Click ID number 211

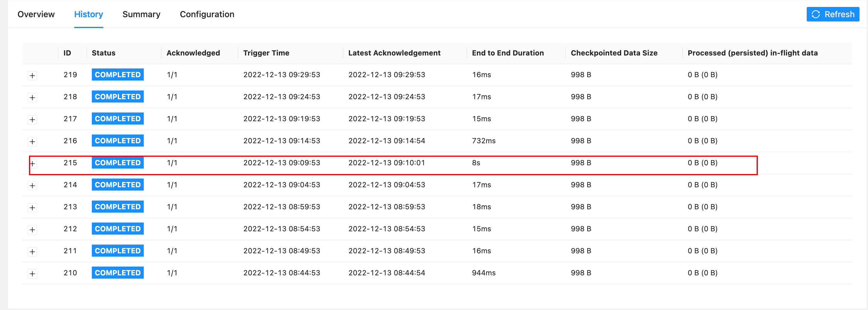click(70, 251)
